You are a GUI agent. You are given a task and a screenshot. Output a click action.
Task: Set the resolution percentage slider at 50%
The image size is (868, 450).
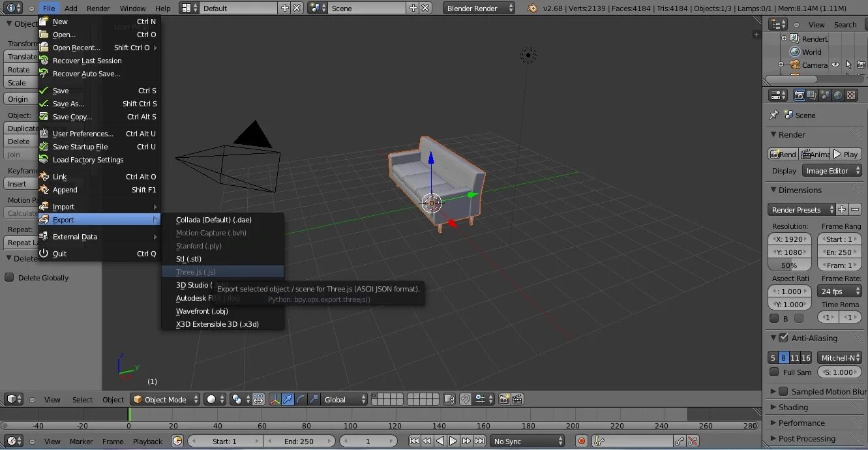[790, 265]
